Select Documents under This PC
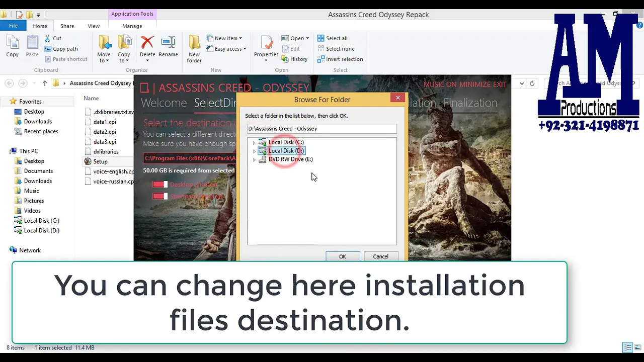Image resolution: width=644 pixels, height=362 pixels. 38,171
